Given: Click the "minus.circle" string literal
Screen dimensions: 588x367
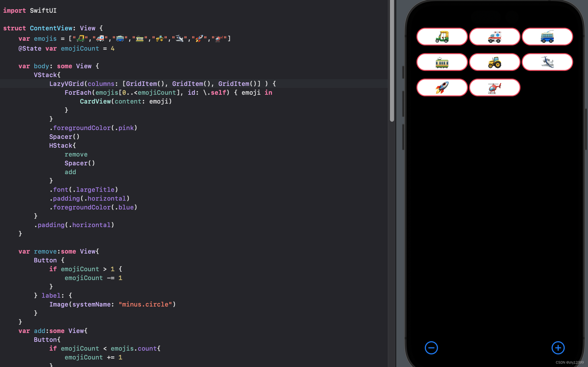Looking at the screenshot, I should click(x=145, y=304).
